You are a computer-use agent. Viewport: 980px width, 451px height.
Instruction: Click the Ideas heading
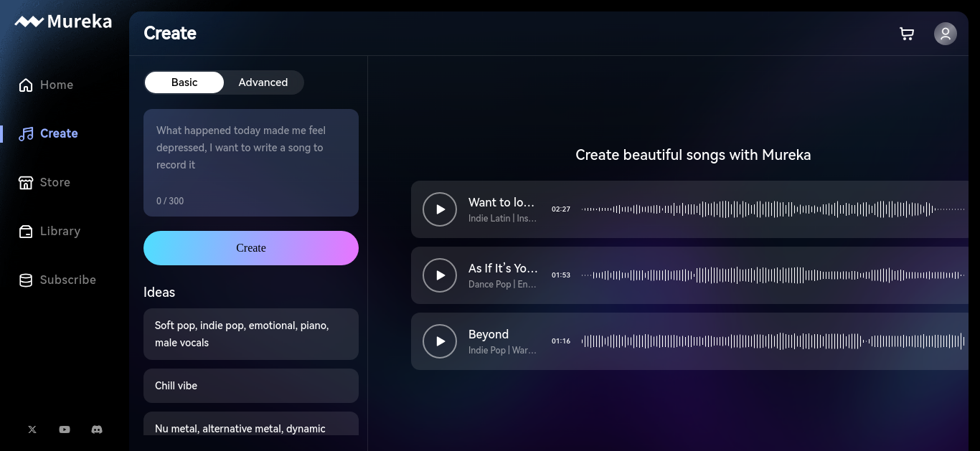159,292
